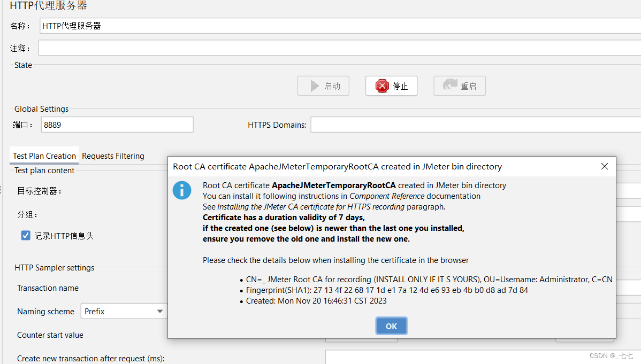Click the Counter start value label
This screenshot has width=641, height=364.
coord(50,335)
